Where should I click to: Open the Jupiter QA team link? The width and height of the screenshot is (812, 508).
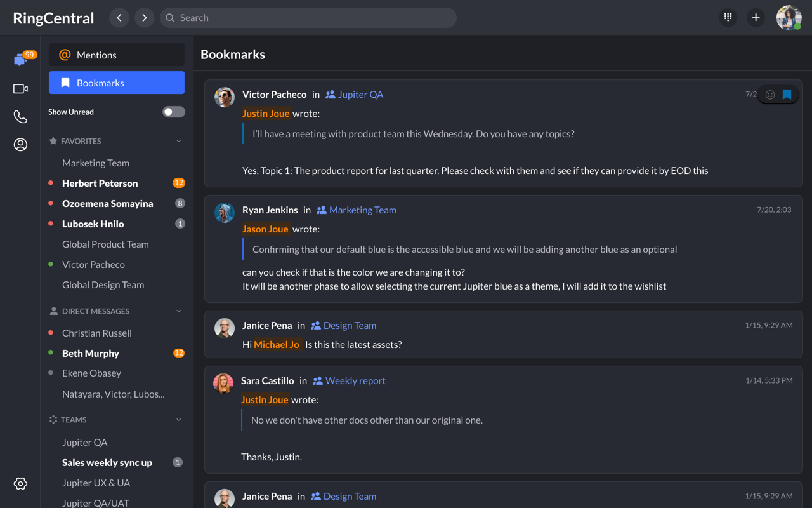(360, 95)
